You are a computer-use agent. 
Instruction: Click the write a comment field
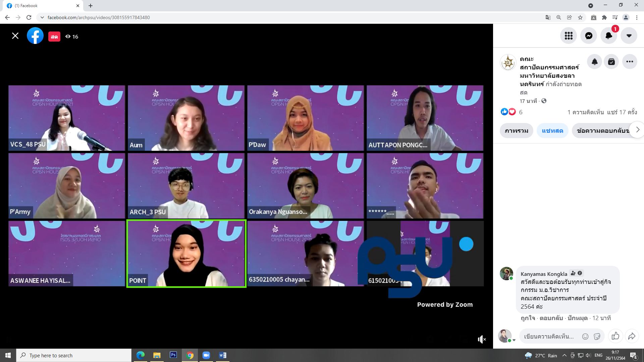point(549,337)
